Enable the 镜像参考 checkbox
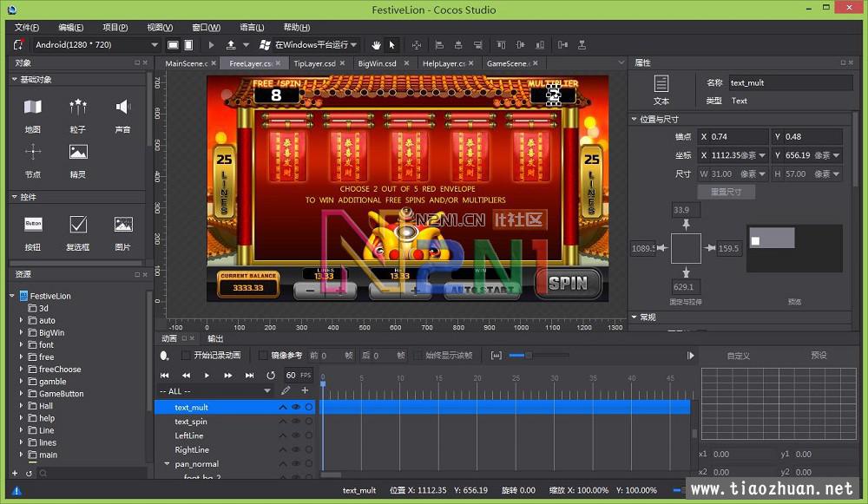Image resolution: width=868 pixels, height=504 pixels. [264, 355]
